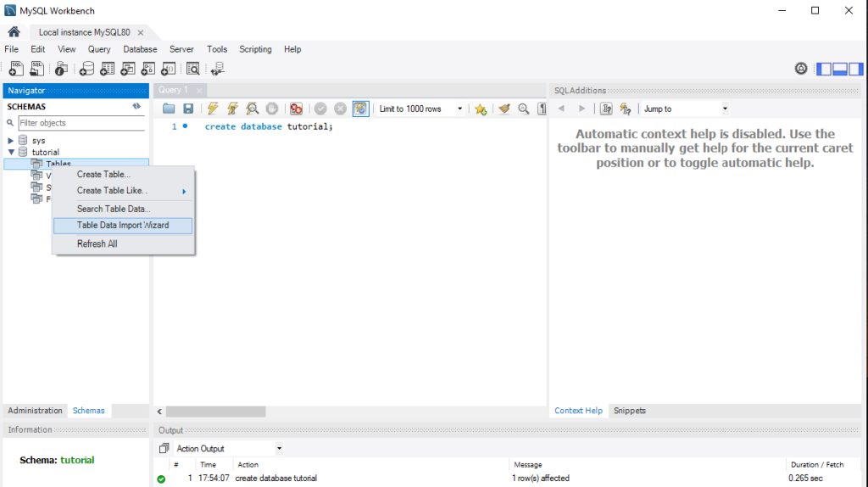Open the Jump to dropdown

point(725,109)
